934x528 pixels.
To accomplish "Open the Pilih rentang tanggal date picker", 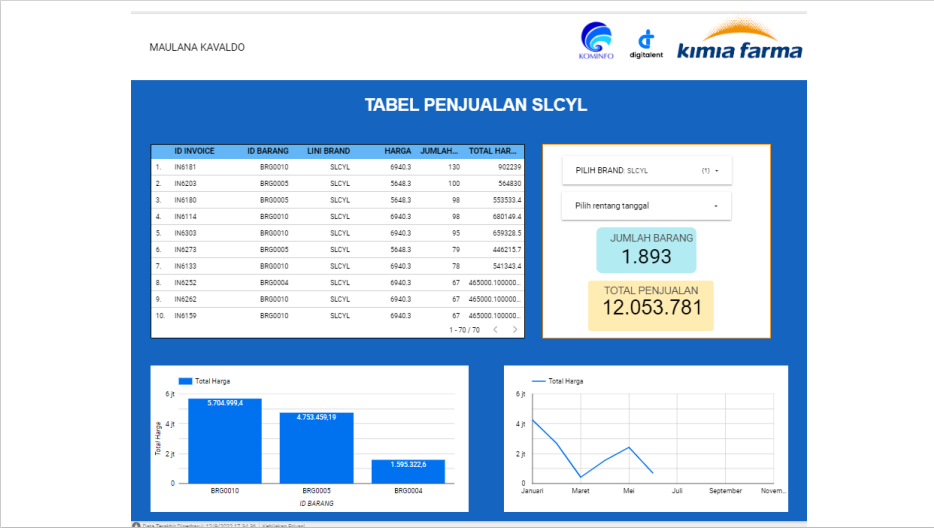I will pos(646,206).
